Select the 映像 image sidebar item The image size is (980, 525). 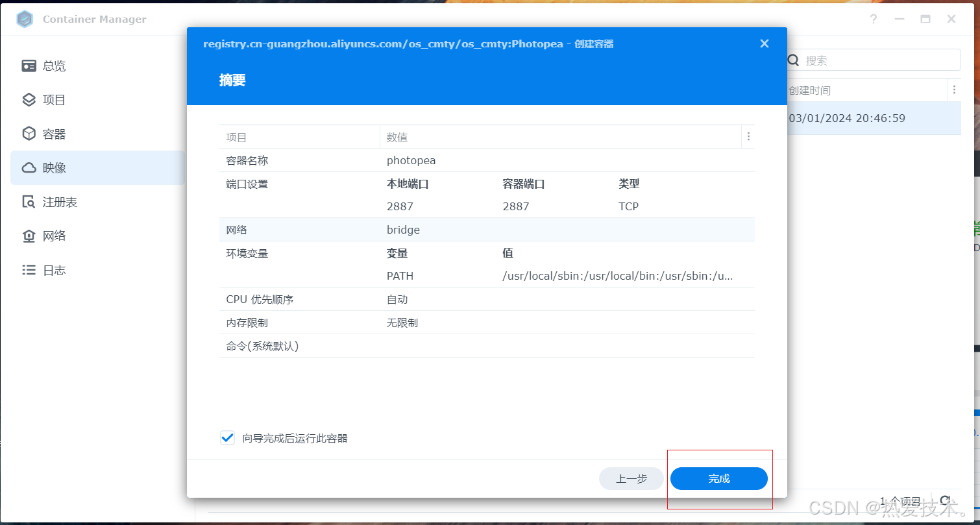[97, 168]
